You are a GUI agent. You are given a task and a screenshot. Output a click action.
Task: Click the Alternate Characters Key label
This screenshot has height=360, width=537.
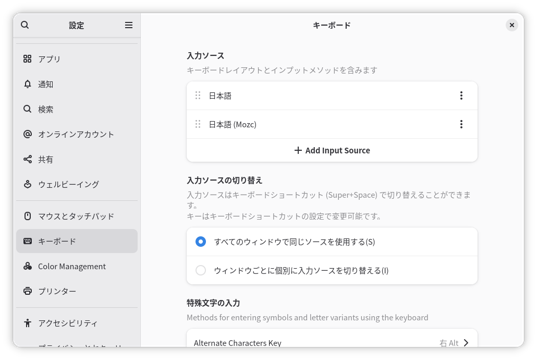pyautogui.click(x=237, y=343)
